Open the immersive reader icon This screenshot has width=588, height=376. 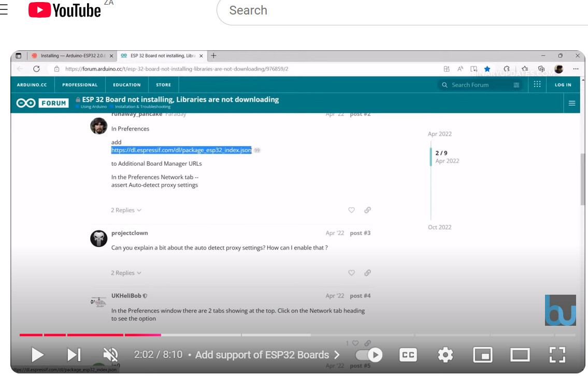[x=474, y=69]
